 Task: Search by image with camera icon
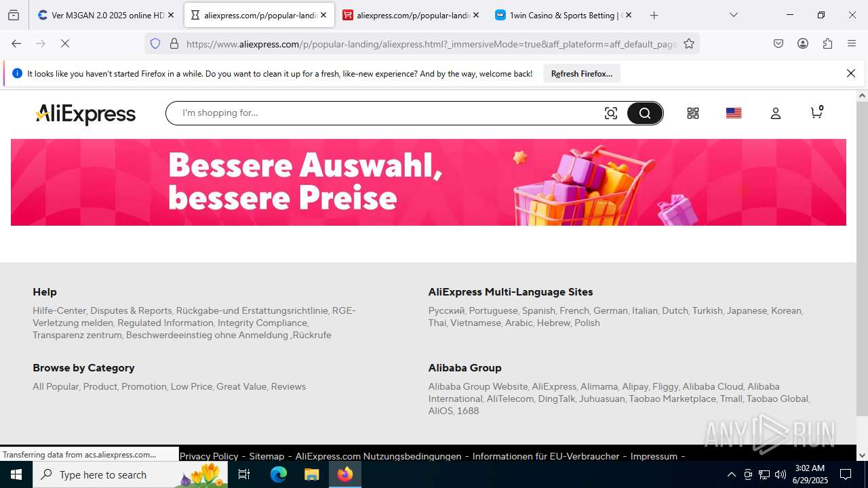tap(611, 113)
